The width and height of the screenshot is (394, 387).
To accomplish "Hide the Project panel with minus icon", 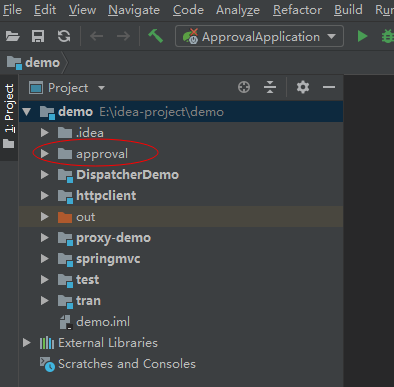I will (329, 87).
